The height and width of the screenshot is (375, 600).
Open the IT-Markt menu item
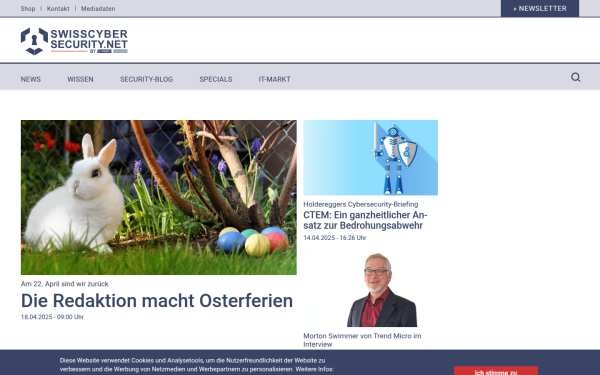click(x=274, y=79)
